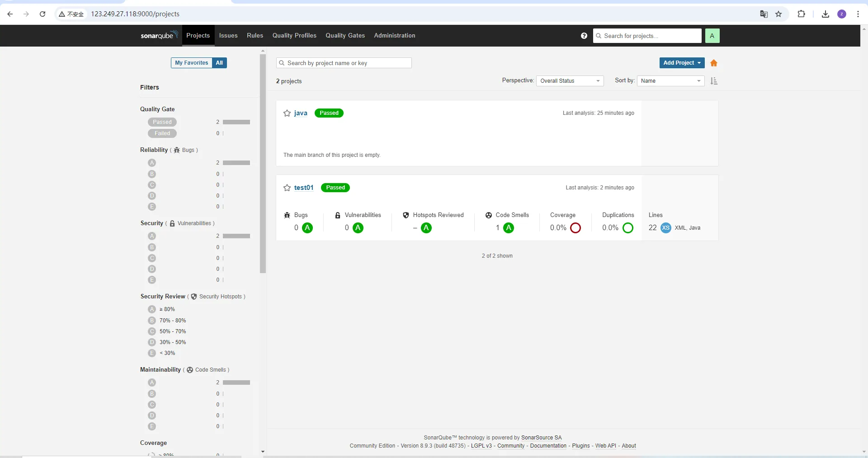Click the Hotspots Reviewed A badge of test01

[x=426, y=228]
